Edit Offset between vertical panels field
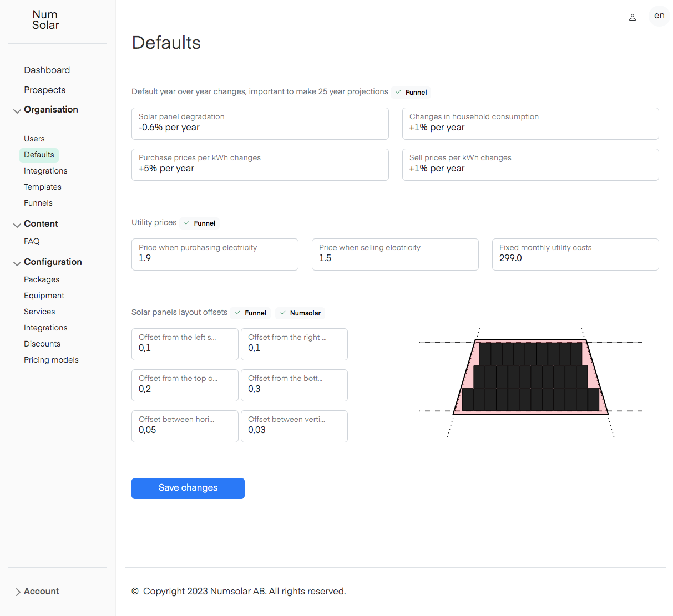 pyautogui.click(x=294, y=426)
